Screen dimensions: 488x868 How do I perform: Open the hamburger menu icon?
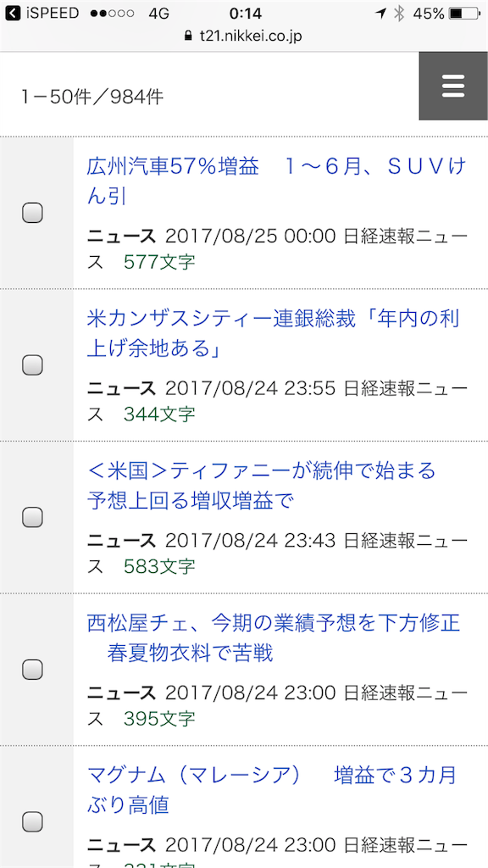click(x=452, y=86)
